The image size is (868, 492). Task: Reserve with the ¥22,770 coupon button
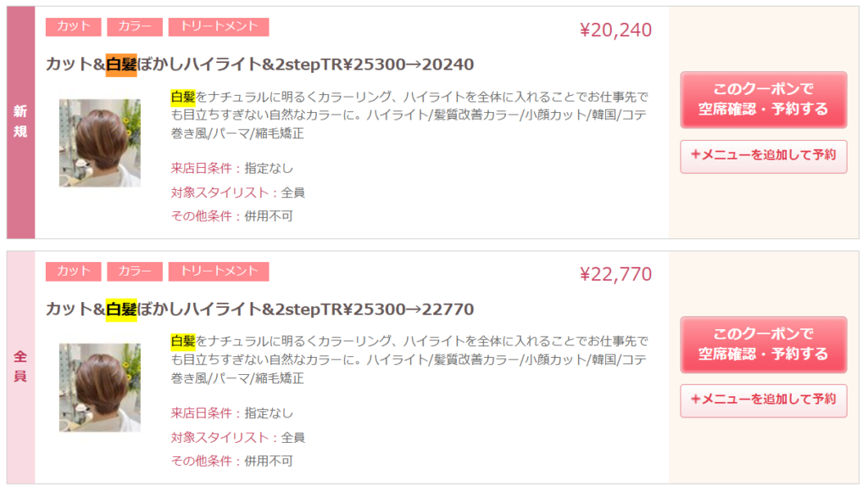[763, 344]
